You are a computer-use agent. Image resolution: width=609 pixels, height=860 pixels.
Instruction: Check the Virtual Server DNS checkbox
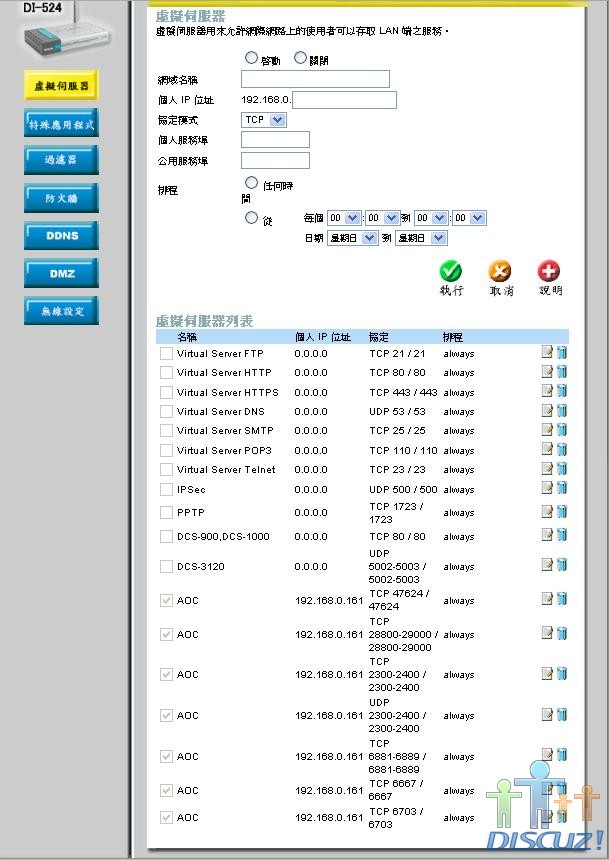click(166, 412)
